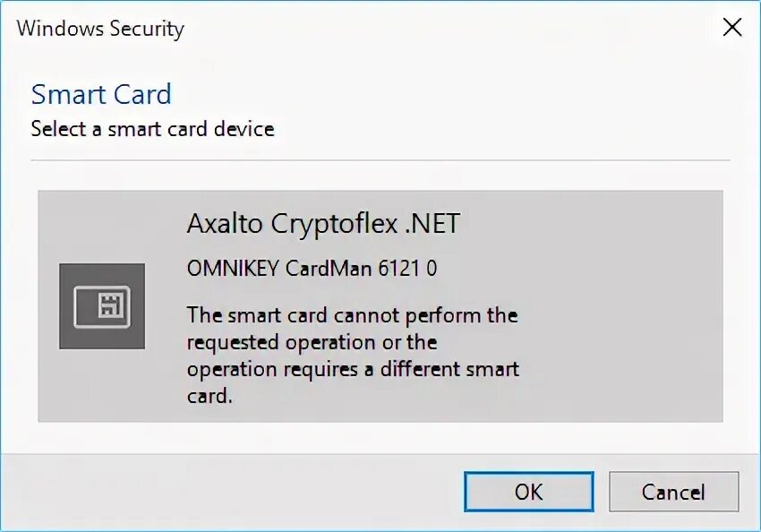
Task: Click 'operation requires a different smart' line
Action: (353, 369)
